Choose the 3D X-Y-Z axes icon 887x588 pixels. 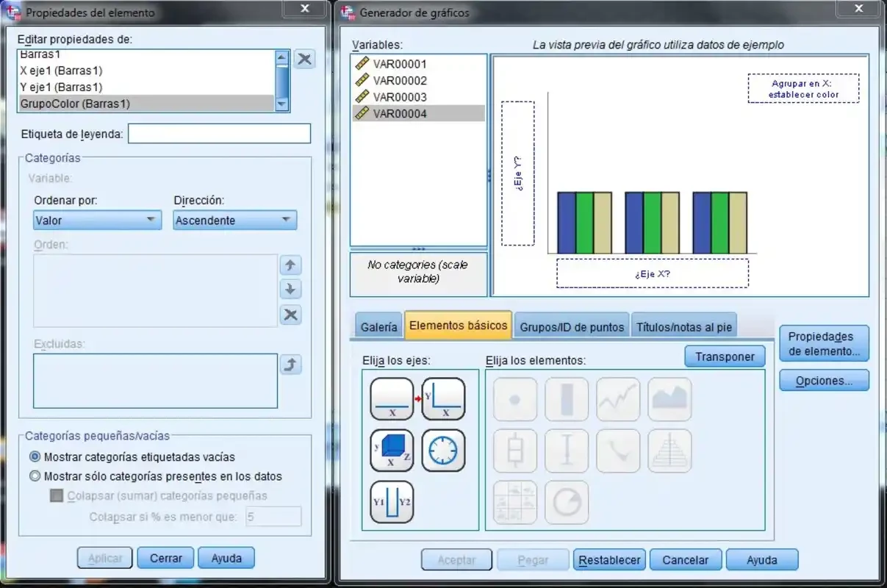coord(392,451)
